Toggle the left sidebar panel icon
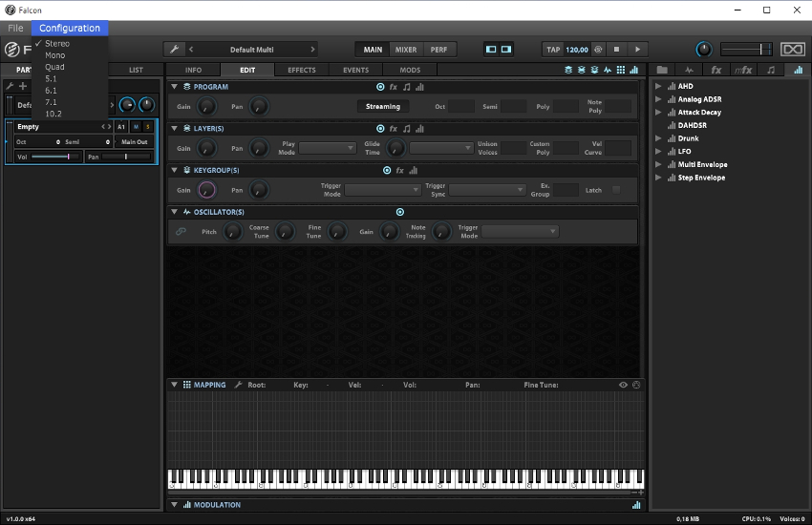Viewport: 812px width, 525px height. 491,49
